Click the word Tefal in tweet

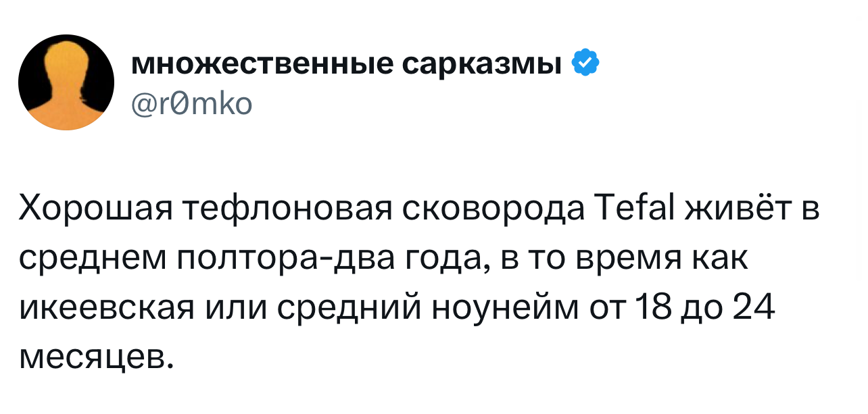point(639,211)
